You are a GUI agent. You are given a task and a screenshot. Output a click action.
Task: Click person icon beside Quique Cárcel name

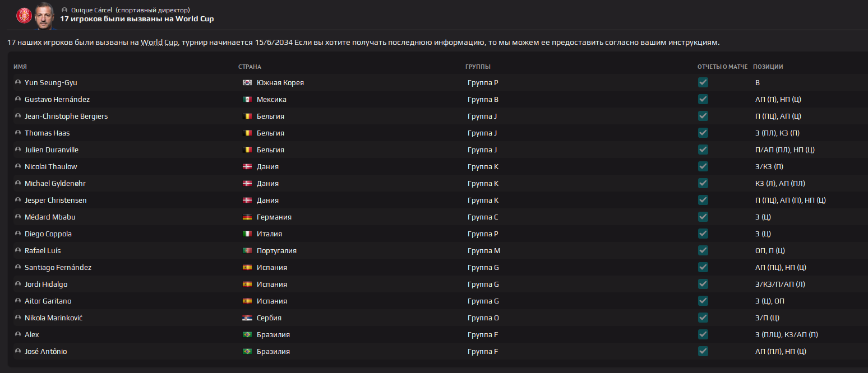(64, 10)
